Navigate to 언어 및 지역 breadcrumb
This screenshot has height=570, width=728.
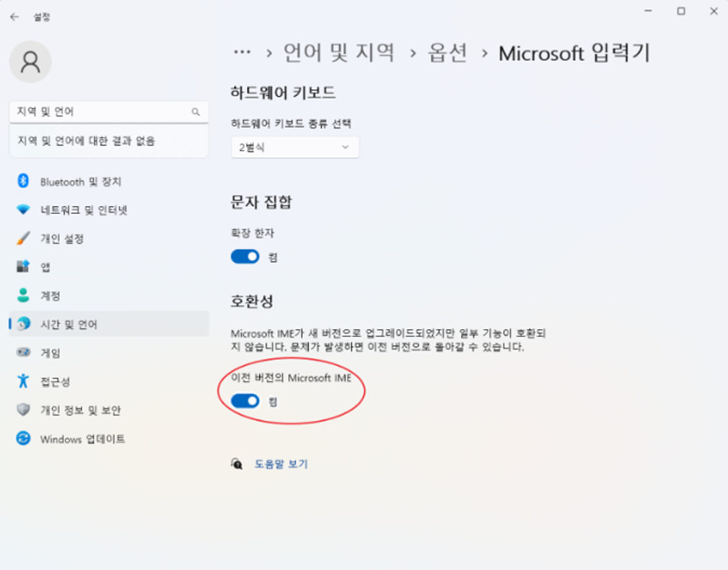339,52
